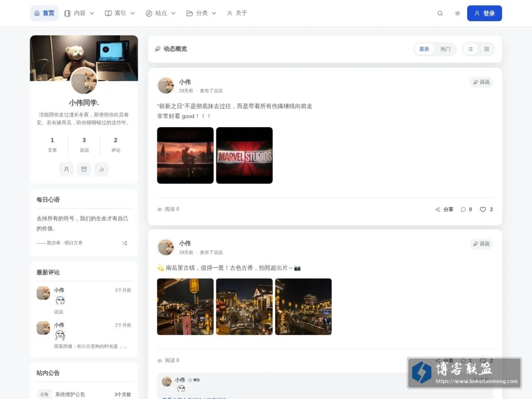Expand the 站点 dropdown menu
532x399 pixels.
click(160, 13)
